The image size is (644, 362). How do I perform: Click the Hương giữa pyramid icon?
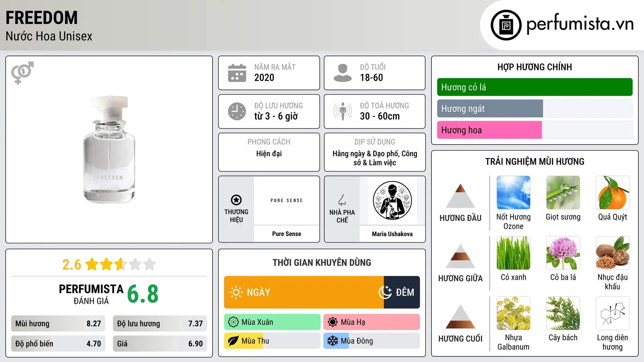pos(460,256)
